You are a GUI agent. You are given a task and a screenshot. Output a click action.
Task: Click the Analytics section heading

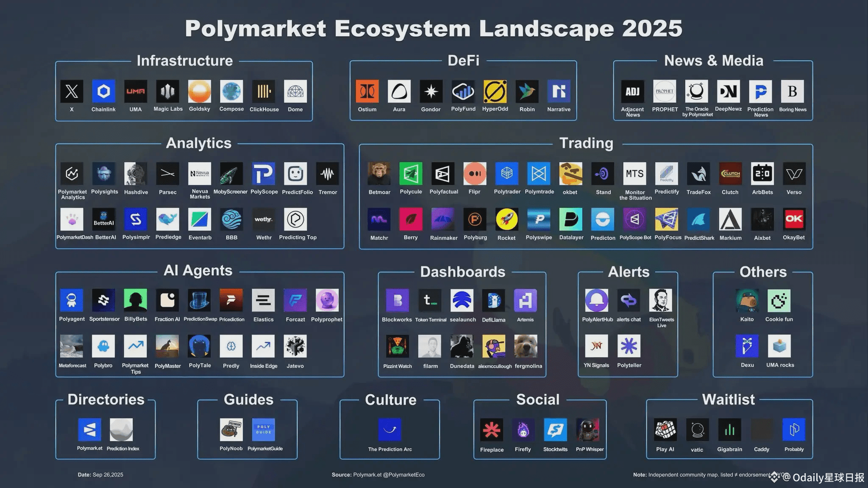click(x=199, y=143)
